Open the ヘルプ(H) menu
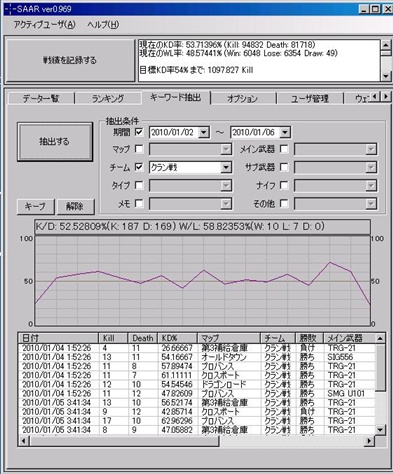The image size is (393, 474). (103, 25)
